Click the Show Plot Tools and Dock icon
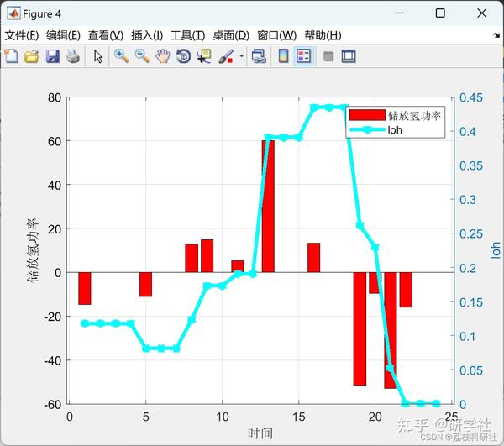This screenshot has width=504, height=446. tap(349, 56)
